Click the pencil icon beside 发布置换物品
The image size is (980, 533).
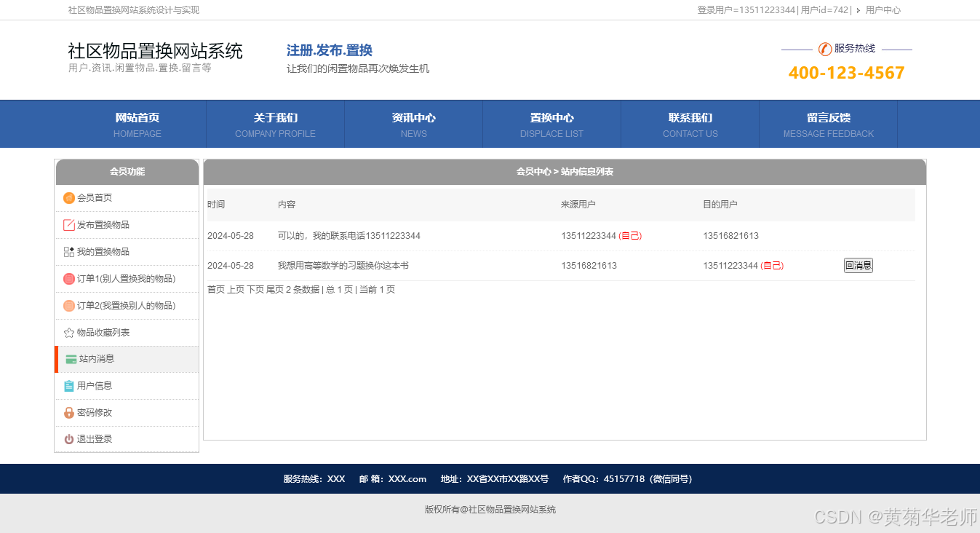click(x=69, y=225)
